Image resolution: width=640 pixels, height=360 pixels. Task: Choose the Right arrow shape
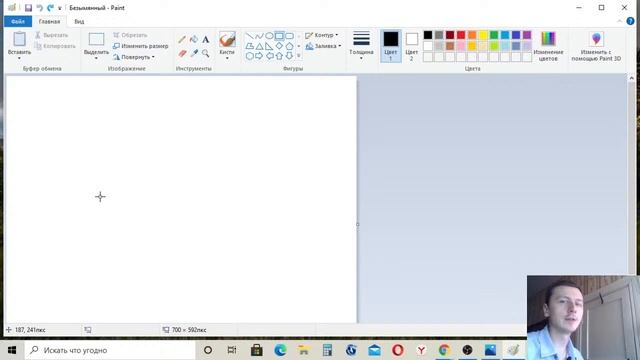pyautogui.click(x=259, y=56)
